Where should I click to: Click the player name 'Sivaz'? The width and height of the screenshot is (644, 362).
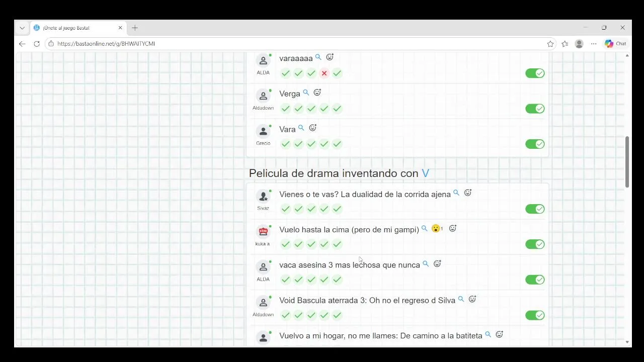263,208
